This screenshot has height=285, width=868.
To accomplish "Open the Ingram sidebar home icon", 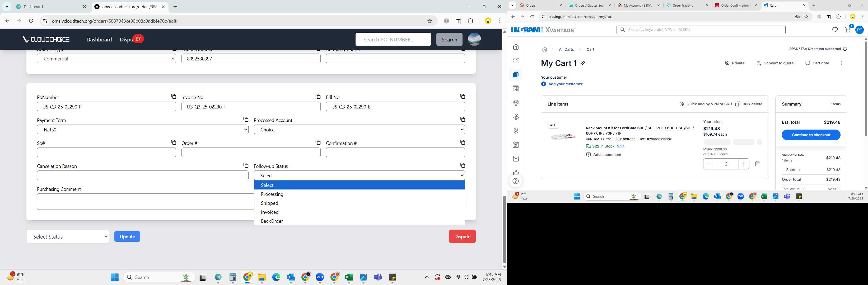I will tap(516, 47).
